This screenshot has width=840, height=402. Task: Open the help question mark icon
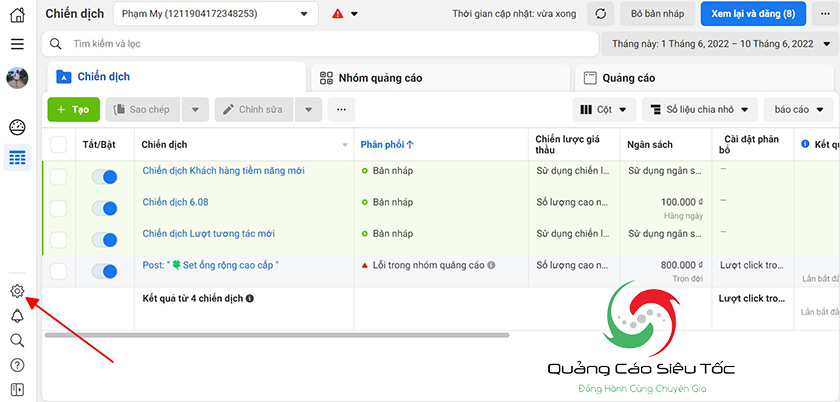coord(17,365)
